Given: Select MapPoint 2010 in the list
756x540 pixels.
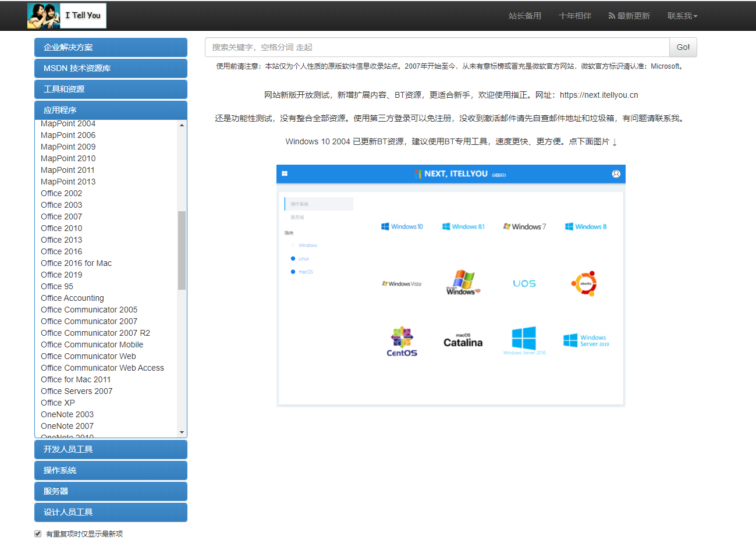Looking at the screenshot, I should click(68, 158).
